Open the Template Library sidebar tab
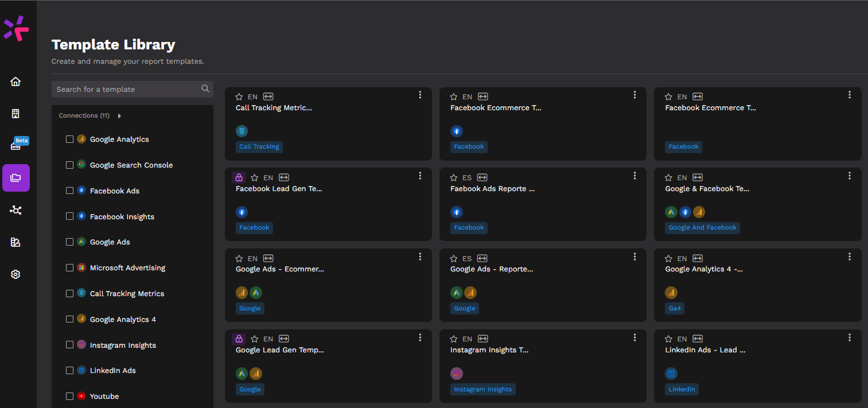This screenshot has height=408, width=868. click(x=15, y=178)
